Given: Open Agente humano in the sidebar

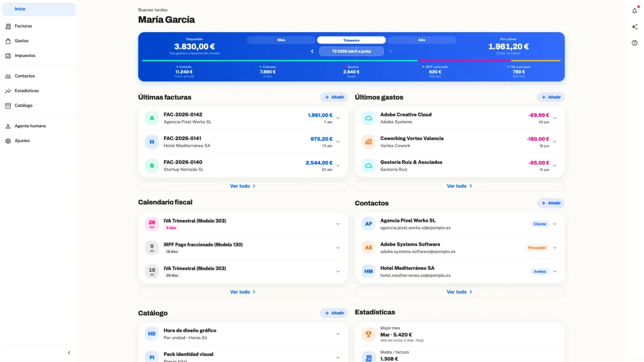Looking at the screenshot, I should 39,126.
